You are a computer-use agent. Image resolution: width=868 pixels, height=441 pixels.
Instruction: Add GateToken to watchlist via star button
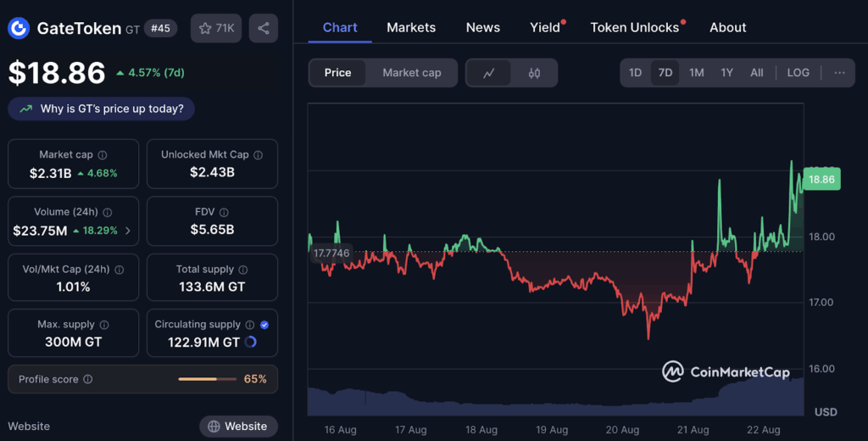click(216, 28)
